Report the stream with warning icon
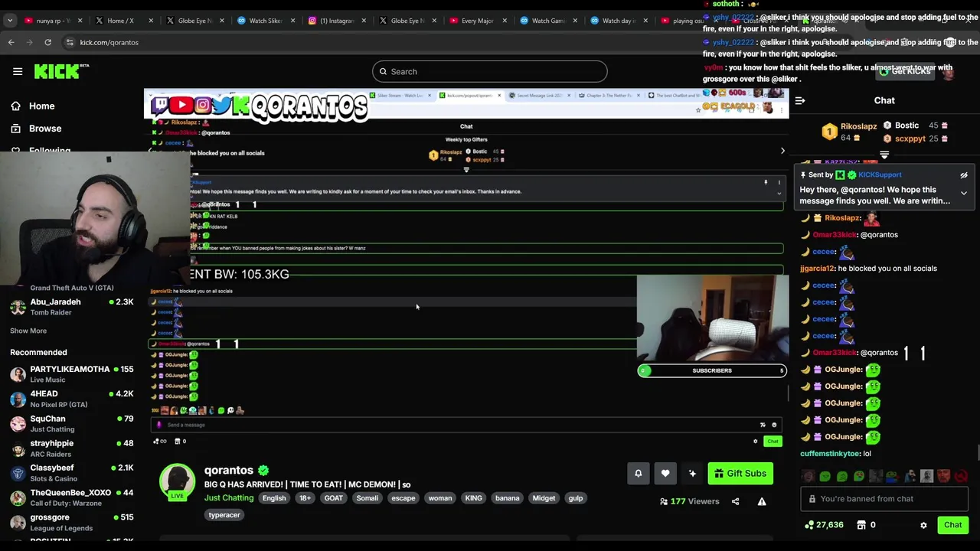980x551 pixels. [x=762, y=501]
